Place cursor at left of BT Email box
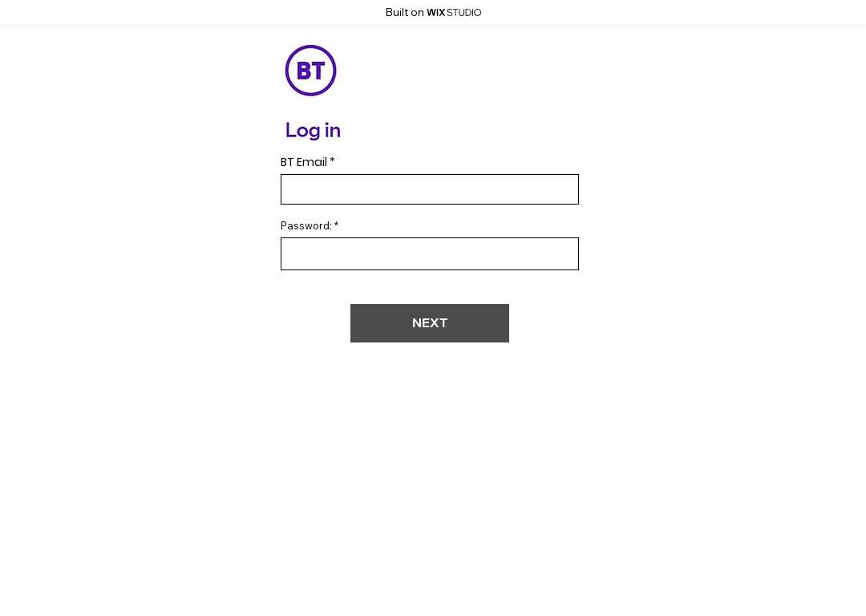The image size is (866, 616). tap(289, 189)
